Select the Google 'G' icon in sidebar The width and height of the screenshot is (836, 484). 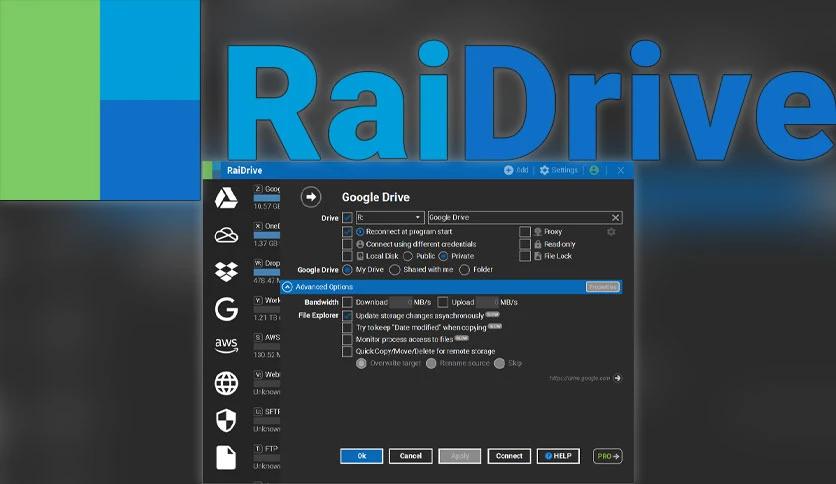pos(226,309)
